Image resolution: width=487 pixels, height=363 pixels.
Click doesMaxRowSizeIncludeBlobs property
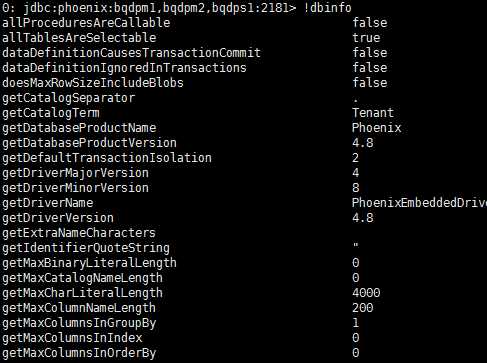[x=93, y=83]
